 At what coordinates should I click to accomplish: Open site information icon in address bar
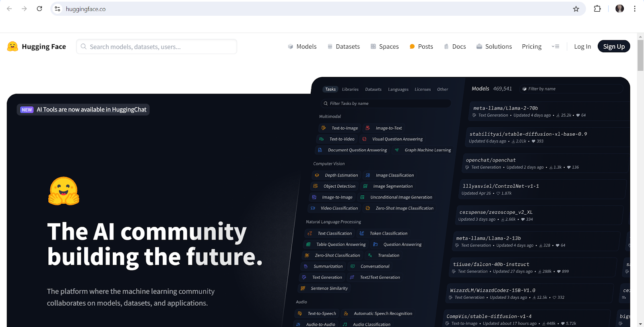pyautogui.click(x=58, y=9)
